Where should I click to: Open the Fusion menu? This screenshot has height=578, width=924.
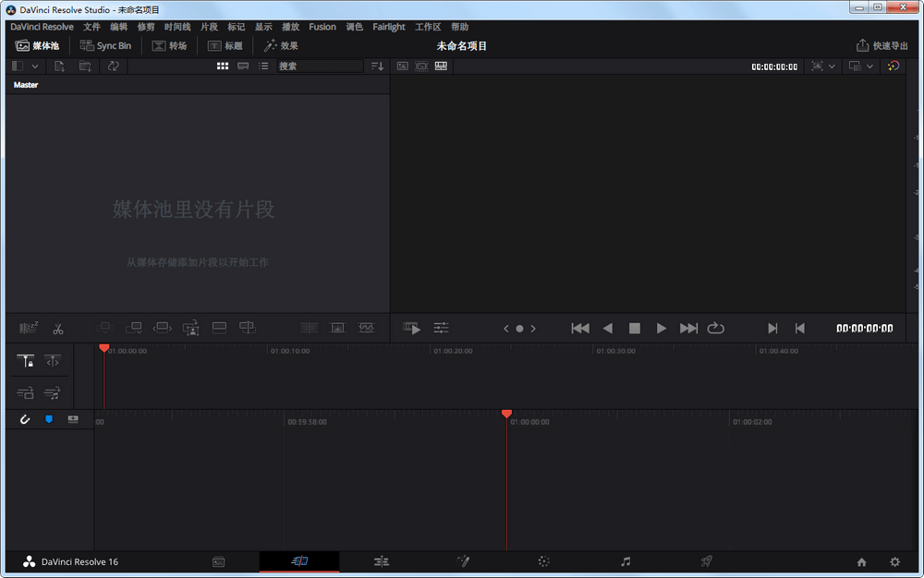322,27
